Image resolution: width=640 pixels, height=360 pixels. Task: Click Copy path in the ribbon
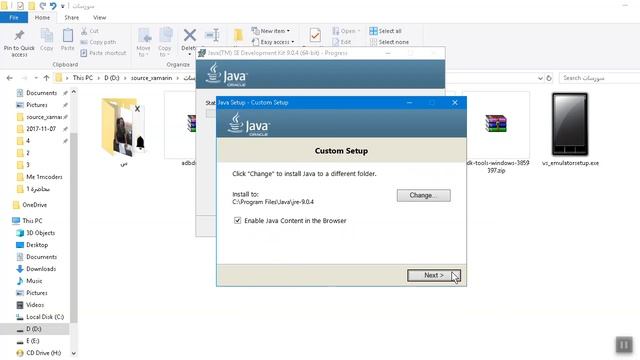click(98, 42)
